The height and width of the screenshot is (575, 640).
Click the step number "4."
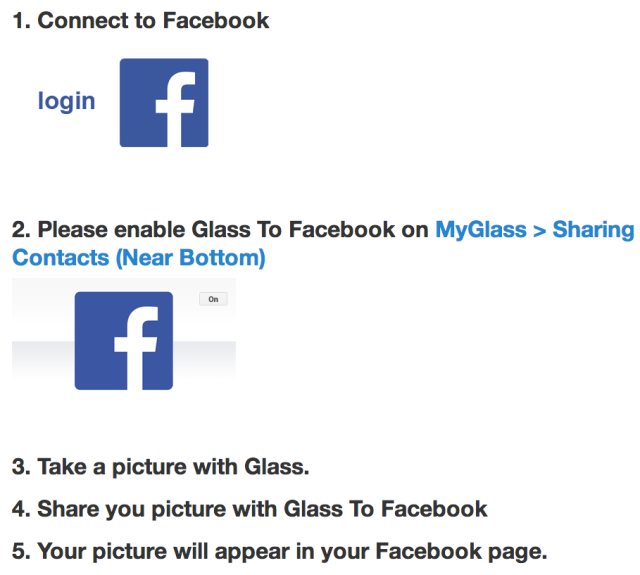click(x=21, y=509)
